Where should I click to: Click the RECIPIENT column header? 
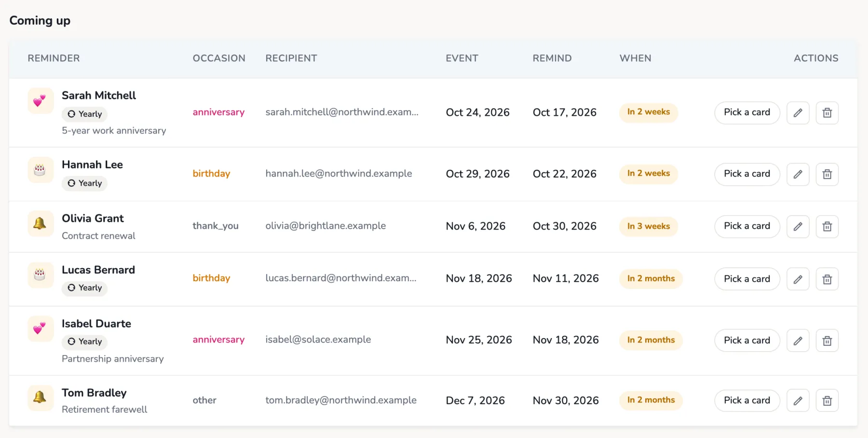(x=291, y=58)
